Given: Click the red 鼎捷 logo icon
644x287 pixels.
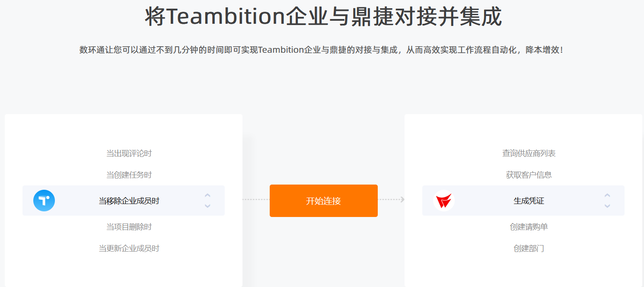Looking at the screenshot, I should pyautogui.click(x=444, y=201).
